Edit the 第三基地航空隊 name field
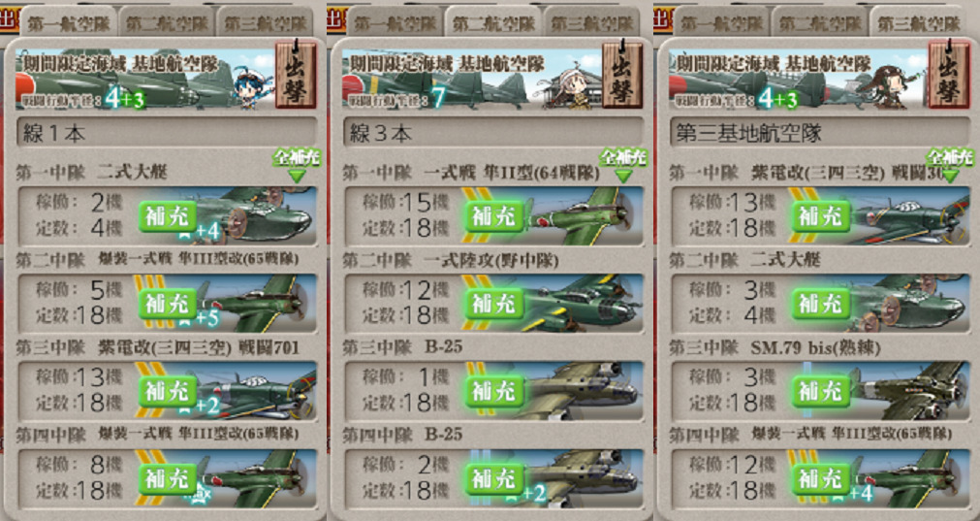 (820, 133)
